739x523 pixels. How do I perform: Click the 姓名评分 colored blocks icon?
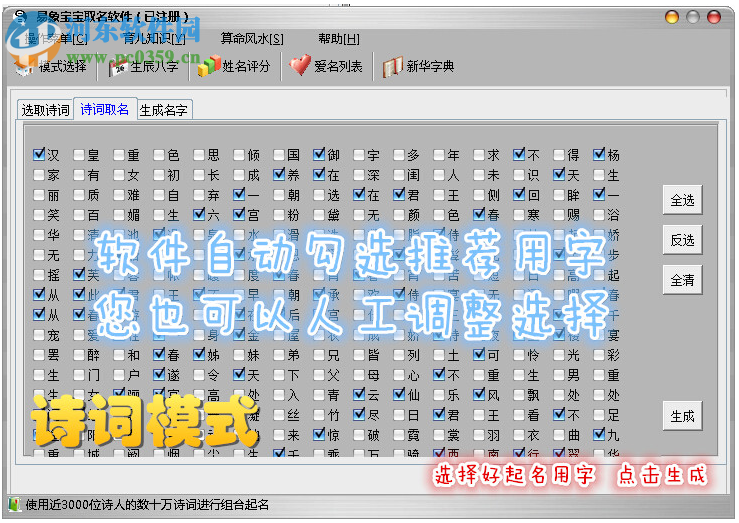209,65
